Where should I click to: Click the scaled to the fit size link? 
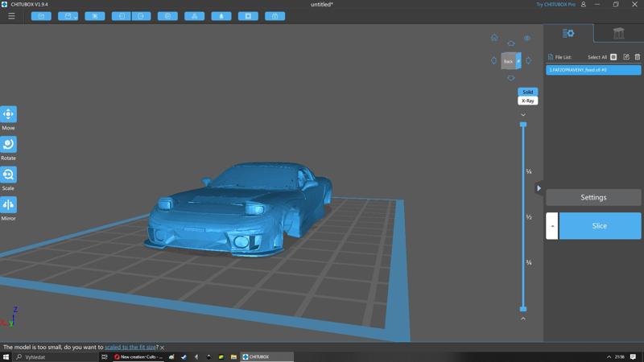point(130,348)
